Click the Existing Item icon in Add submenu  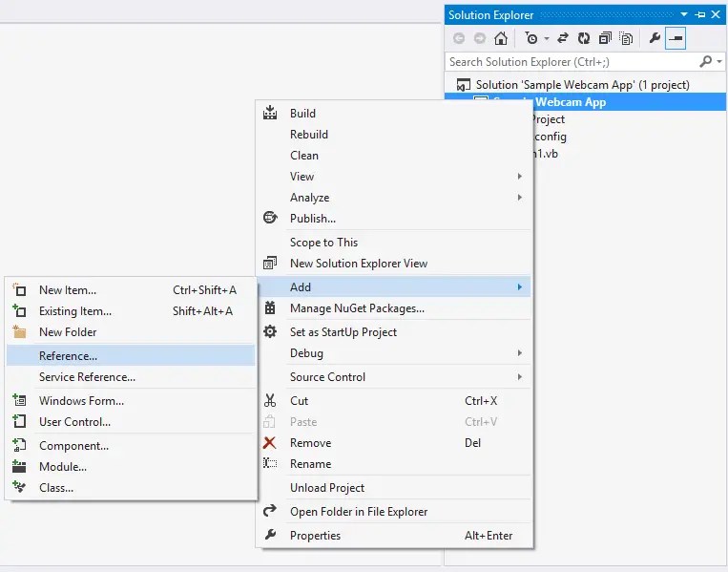point(19,310)
